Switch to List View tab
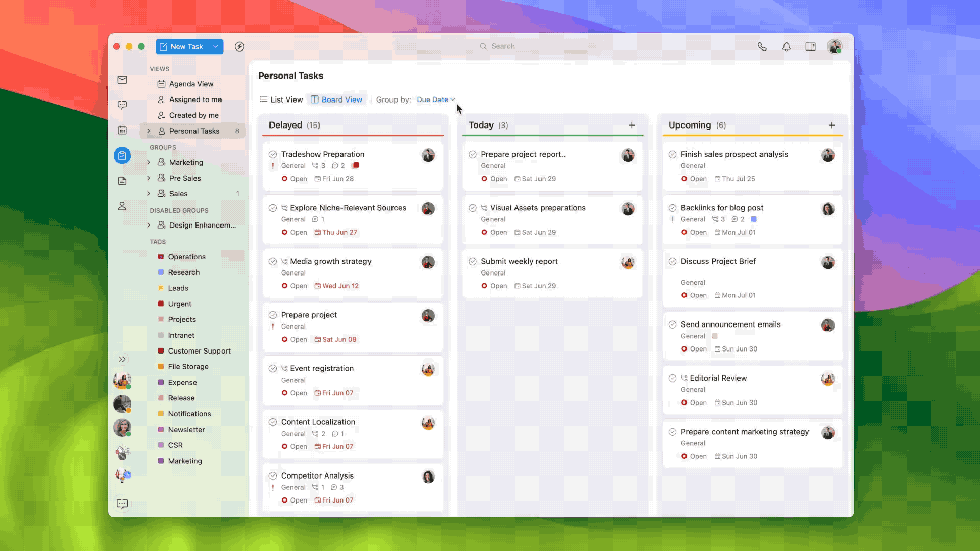 (281, 99)
